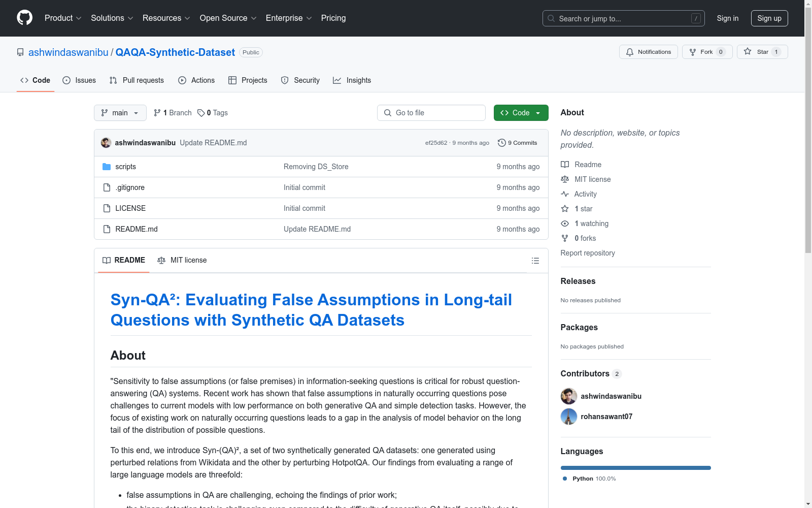Click the branch icon next to 1 Branch
The image size is (812, 508).
(x=157, y=113)
